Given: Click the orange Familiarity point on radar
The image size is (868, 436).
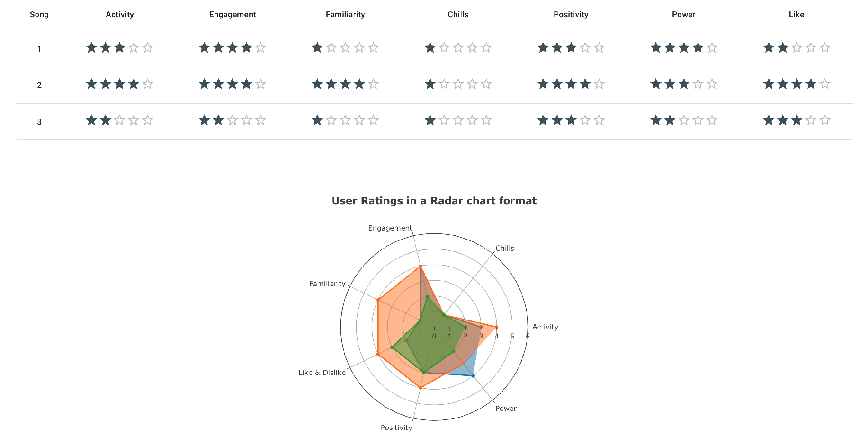Looking at the screenshot, I should coord(378,300).
